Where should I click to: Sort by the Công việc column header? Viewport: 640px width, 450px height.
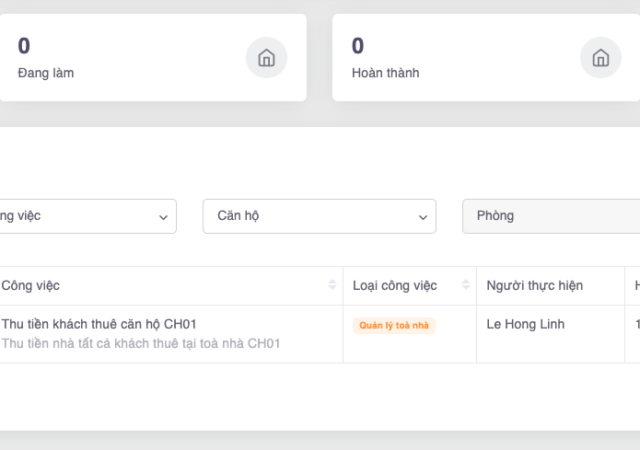(x=31, y=286)
